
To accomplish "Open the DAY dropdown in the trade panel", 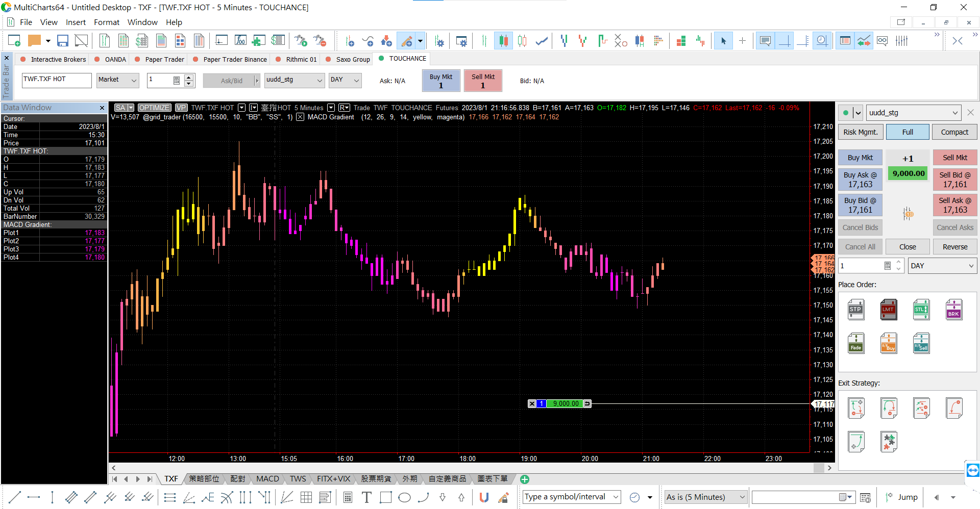I will pos(942,266).
